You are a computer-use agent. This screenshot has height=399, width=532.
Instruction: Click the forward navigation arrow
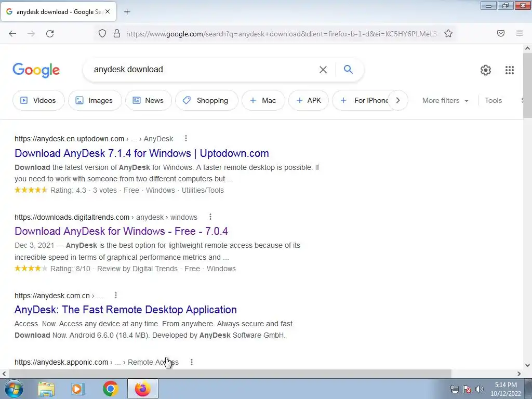pyautogui.click(x=31, y=34)
